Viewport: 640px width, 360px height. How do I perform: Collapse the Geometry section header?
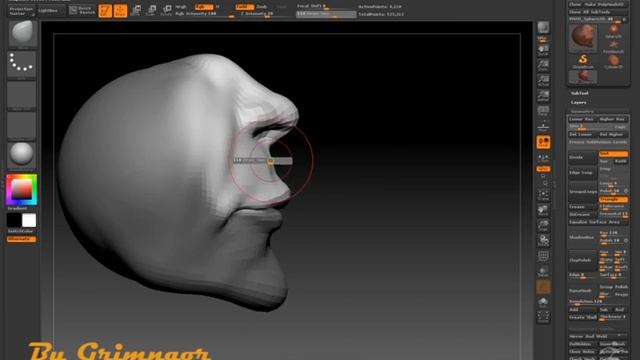point(582,111)
